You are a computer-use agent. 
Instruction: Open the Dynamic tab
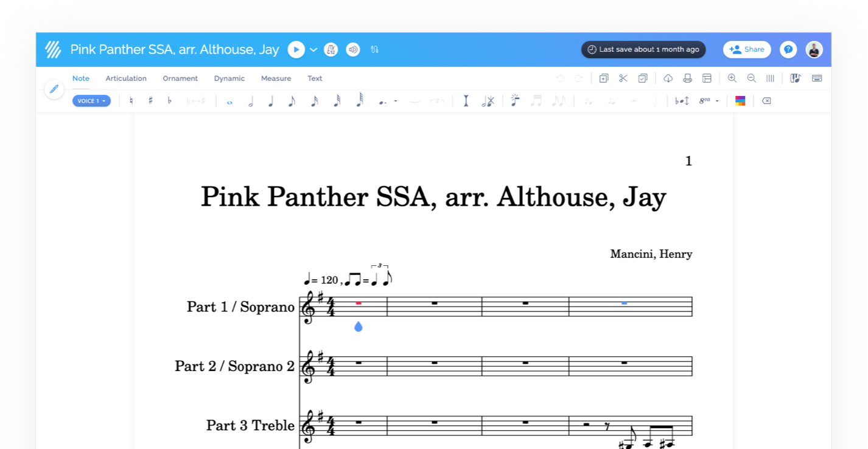pyautogui.click(x=229, y=78)
